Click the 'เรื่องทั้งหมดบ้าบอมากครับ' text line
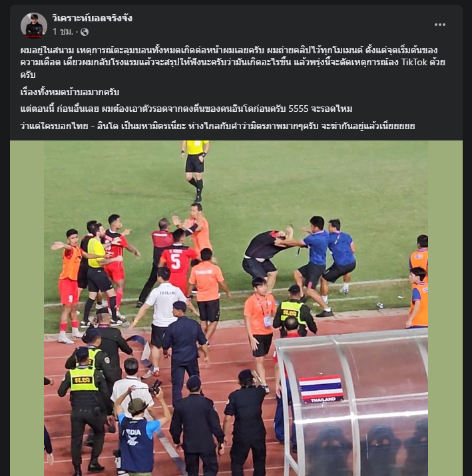Screen dimensions: 472x476 69,92
